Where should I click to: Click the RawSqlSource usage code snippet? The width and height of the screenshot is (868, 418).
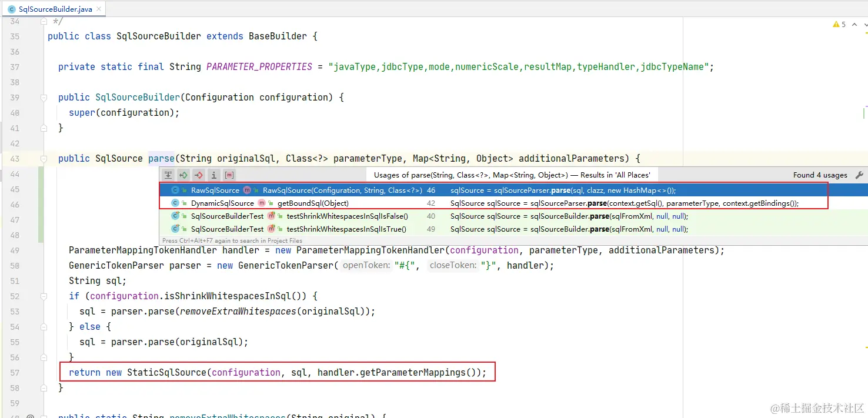click(x=563, y=190)
